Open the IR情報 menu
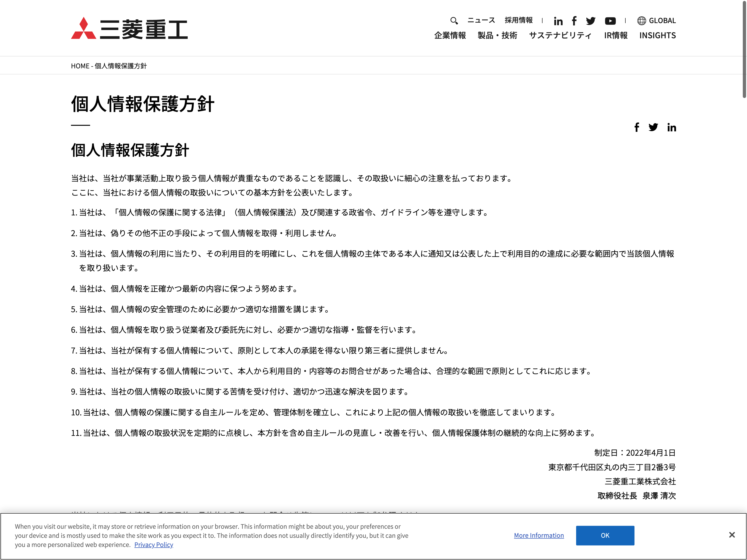The width and height of the screenshot is (747, 560). click(616, 35)
